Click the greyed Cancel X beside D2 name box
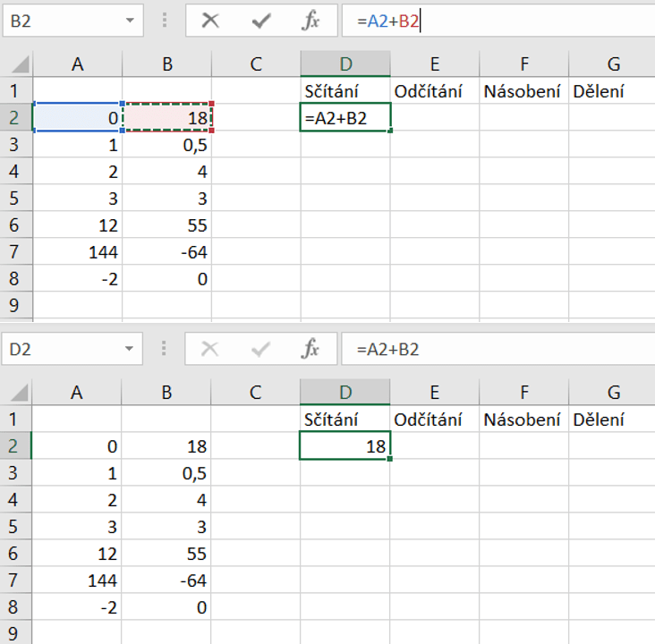655x644 pixels. click(x=210, y=349)
